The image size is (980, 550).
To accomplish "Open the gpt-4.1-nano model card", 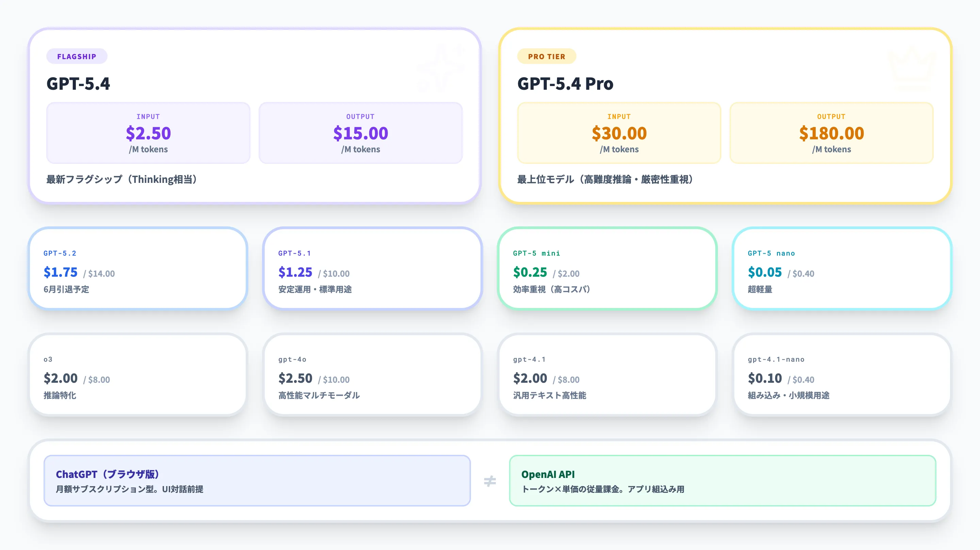I will click(842, 376).
